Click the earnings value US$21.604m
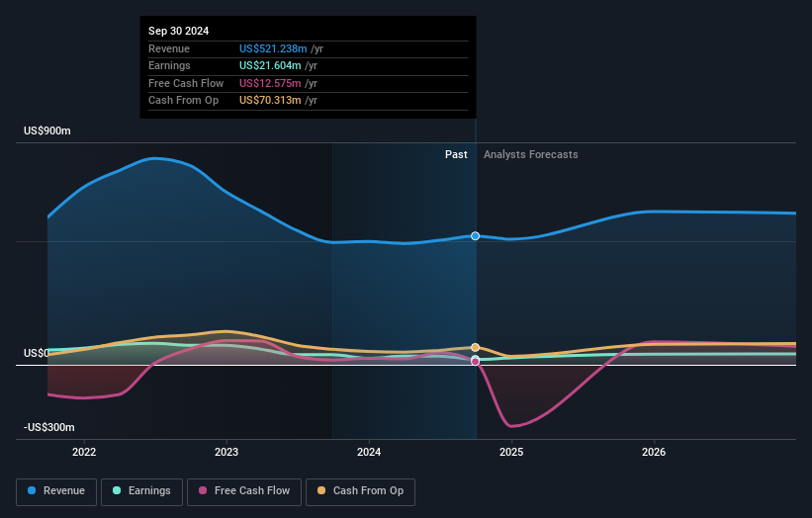The height and width of the screenshot is (518, 812). [x=270, y=65]
